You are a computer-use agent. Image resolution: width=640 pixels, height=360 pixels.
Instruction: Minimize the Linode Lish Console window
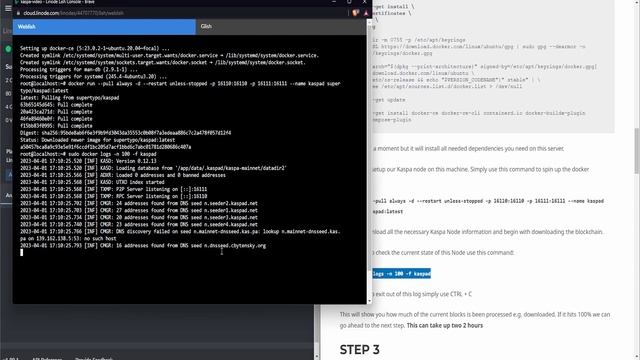tap(334, 2)
